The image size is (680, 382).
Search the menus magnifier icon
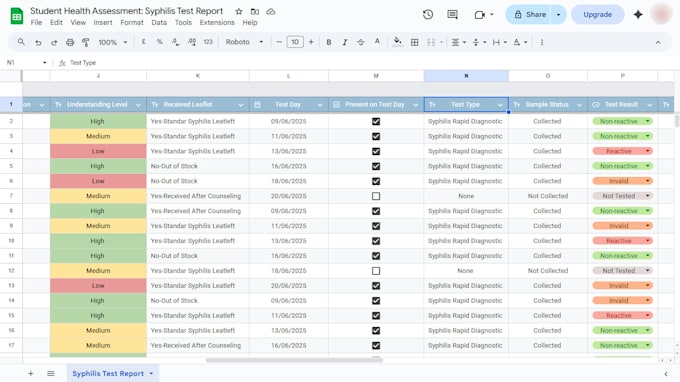tap(21, 42)
